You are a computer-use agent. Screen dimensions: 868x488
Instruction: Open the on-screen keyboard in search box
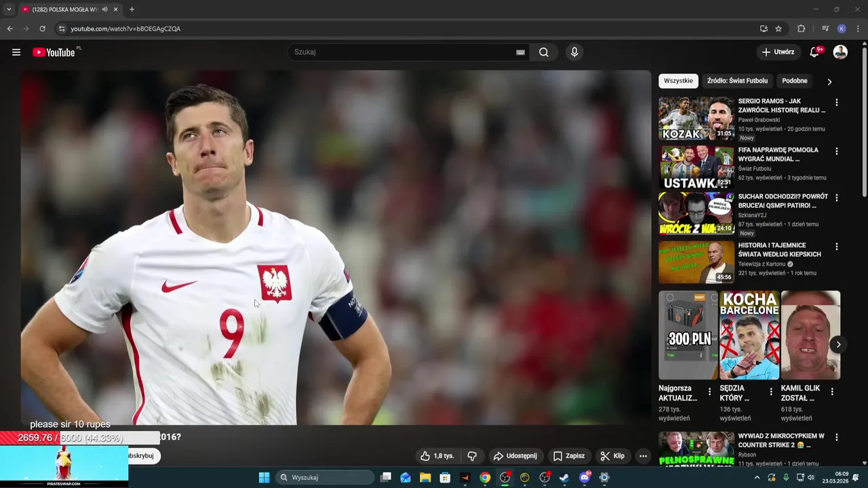pos(521,52)
